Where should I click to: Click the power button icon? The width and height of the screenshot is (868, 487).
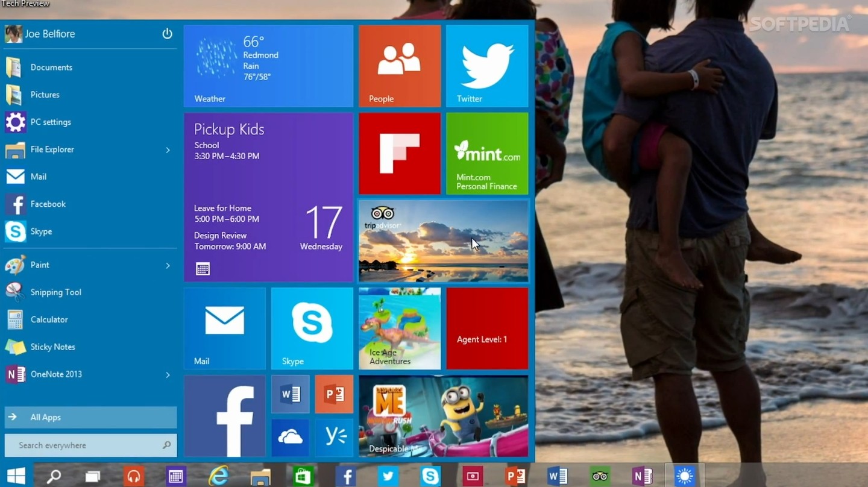[x=167, y=34]
